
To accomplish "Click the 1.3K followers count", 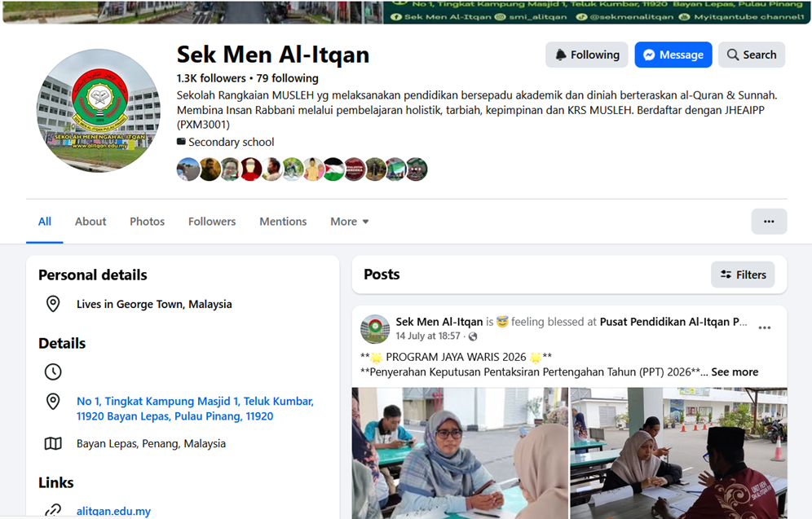I will (x=211, y=78).
